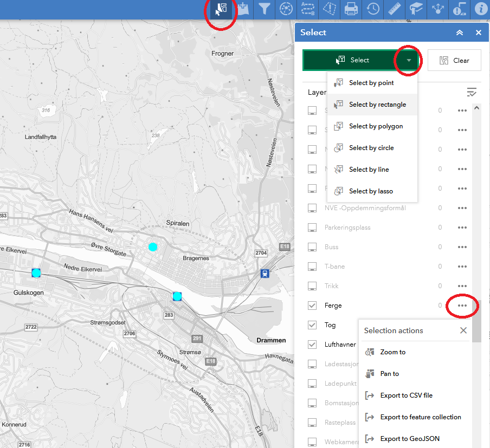
Task: Click Zoom to in Selection actions
Action: pyautogui.click(x=393, y=352)
